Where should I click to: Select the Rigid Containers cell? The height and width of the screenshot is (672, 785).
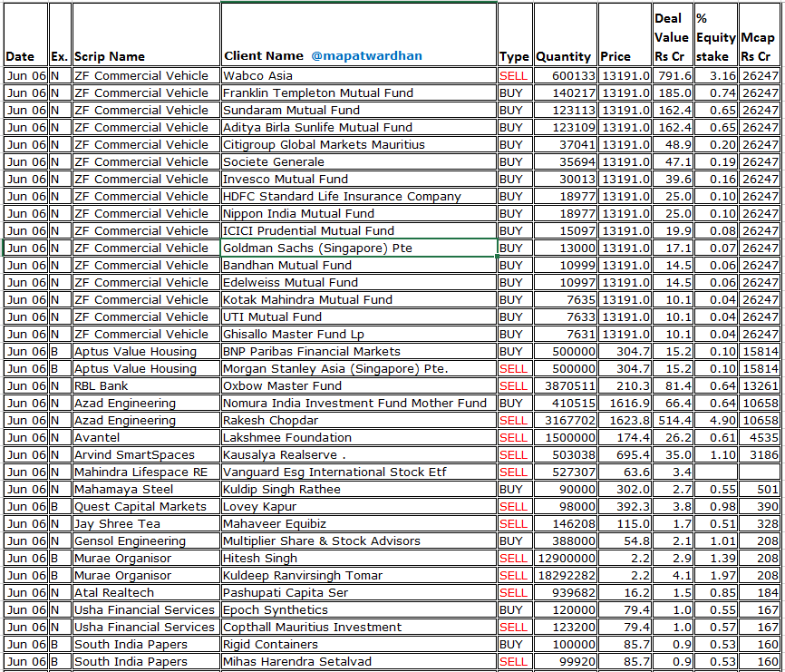(x=358, y=645)
